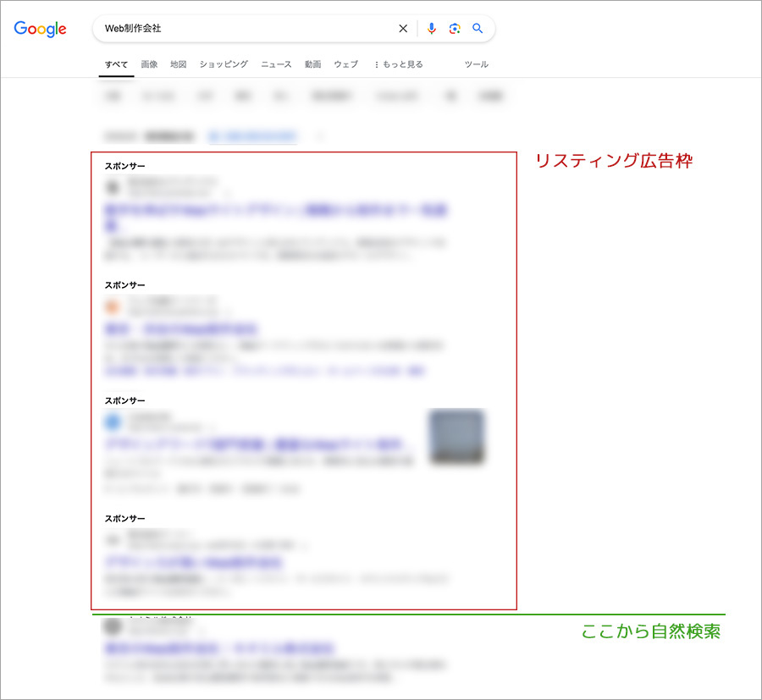Open the first sponsored ad headline
This screenshot has height=700, width=762.
(x=275, y=211)
